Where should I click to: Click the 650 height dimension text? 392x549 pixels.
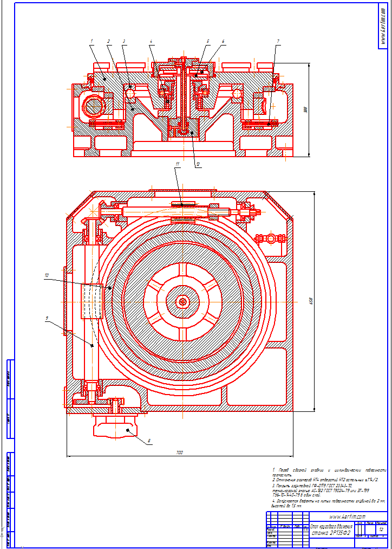311,301
